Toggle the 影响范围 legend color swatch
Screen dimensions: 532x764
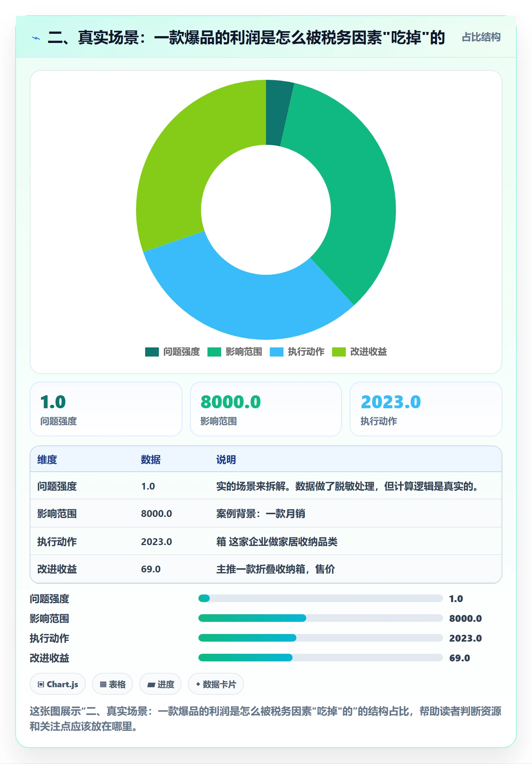click(x=214, y=352)
